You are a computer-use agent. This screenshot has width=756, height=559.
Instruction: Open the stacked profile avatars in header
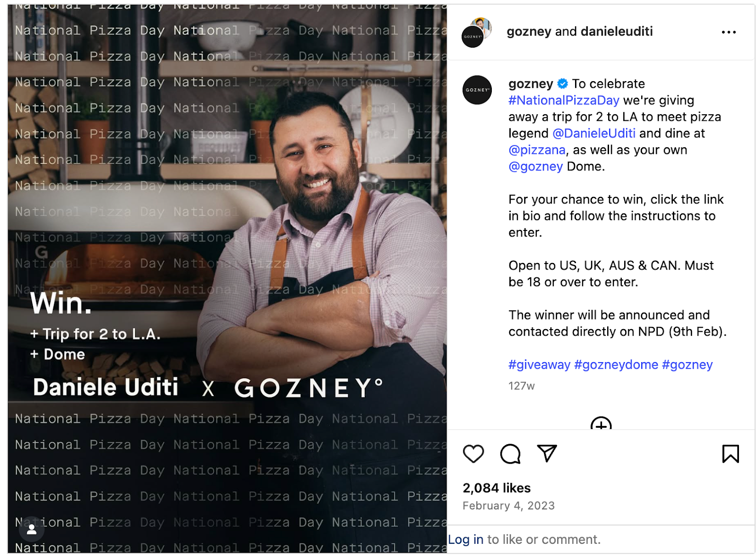[477, 33]
